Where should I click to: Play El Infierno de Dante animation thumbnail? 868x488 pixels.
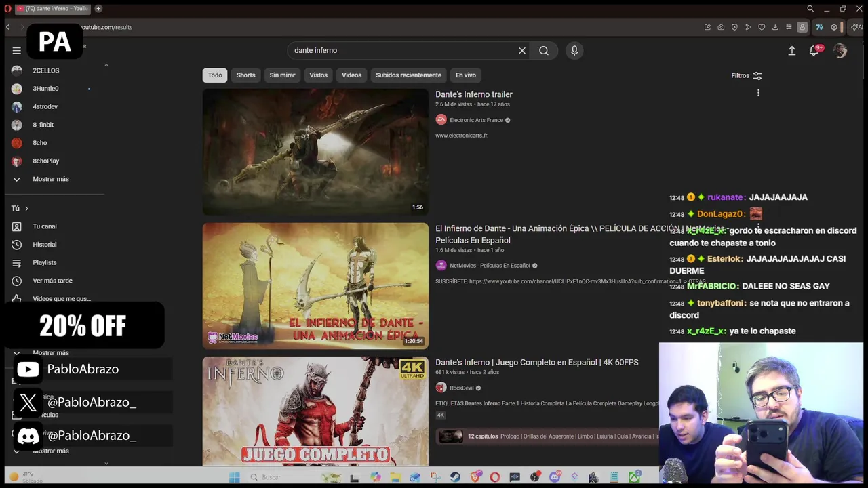[315, 285]
